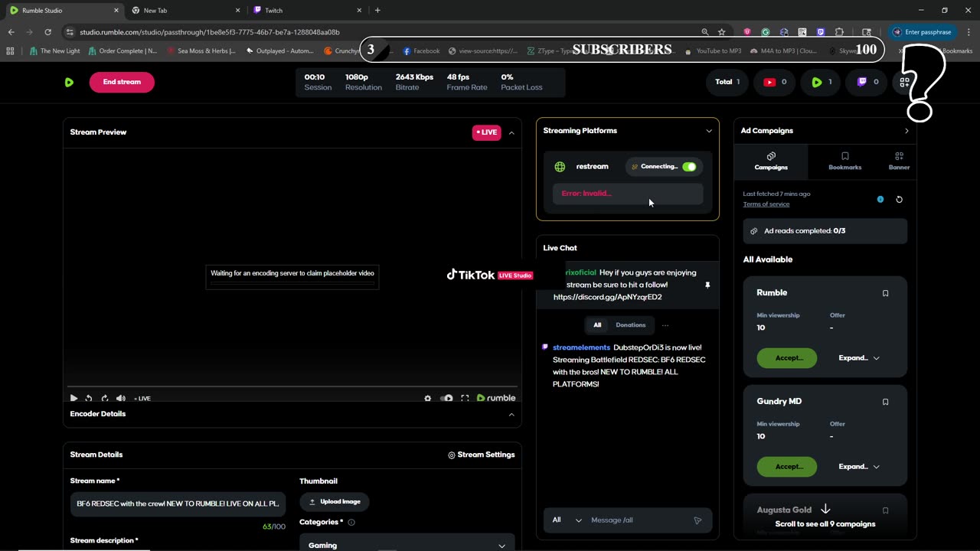Screen dimensions: 980x551
Task: Click the Rumble logo in the header
Action: point(69,82)
